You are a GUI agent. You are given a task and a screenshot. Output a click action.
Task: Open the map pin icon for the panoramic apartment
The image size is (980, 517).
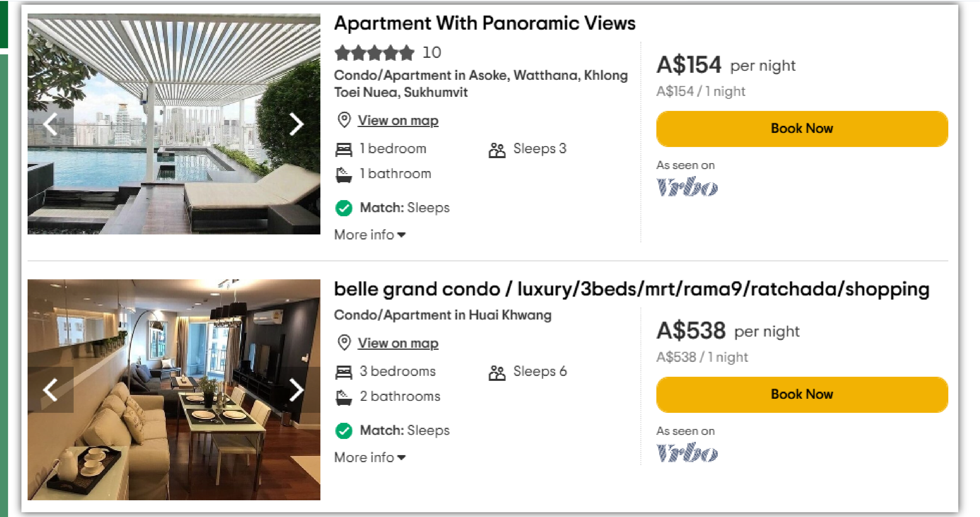click(x=344, y=120)
